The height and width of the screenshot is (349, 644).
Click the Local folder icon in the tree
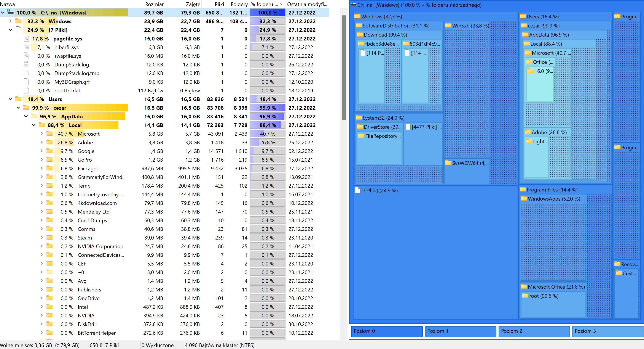41,125
